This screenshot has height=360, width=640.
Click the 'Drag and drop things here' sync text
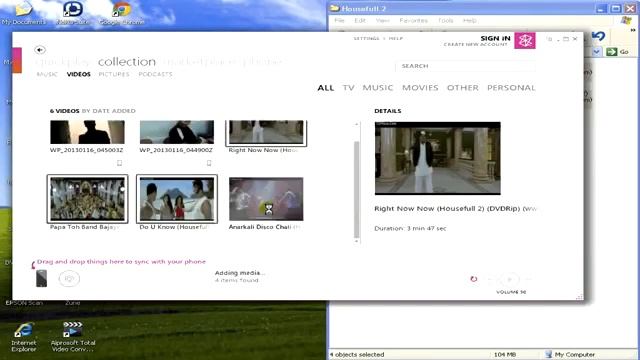(x=121, y=262)
